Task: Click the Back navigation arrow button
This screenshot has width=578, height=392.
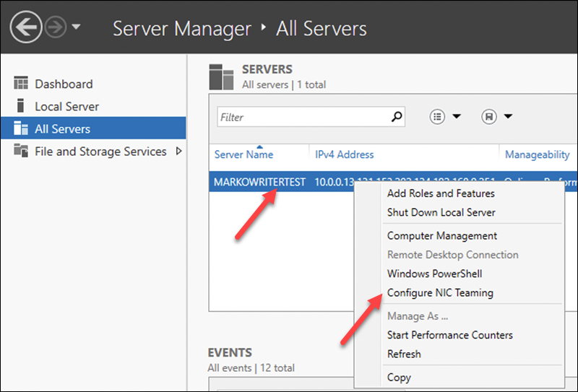Action: (x=26, y=27)
